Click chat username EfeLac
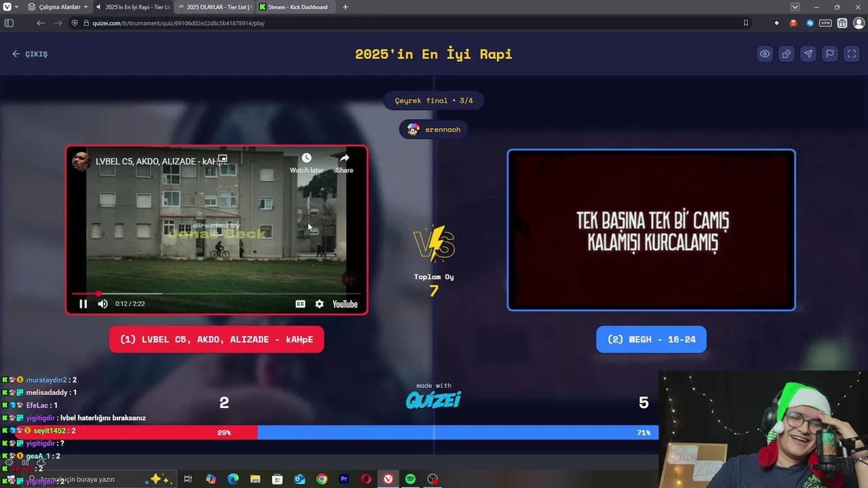 (x=37, y=405)
